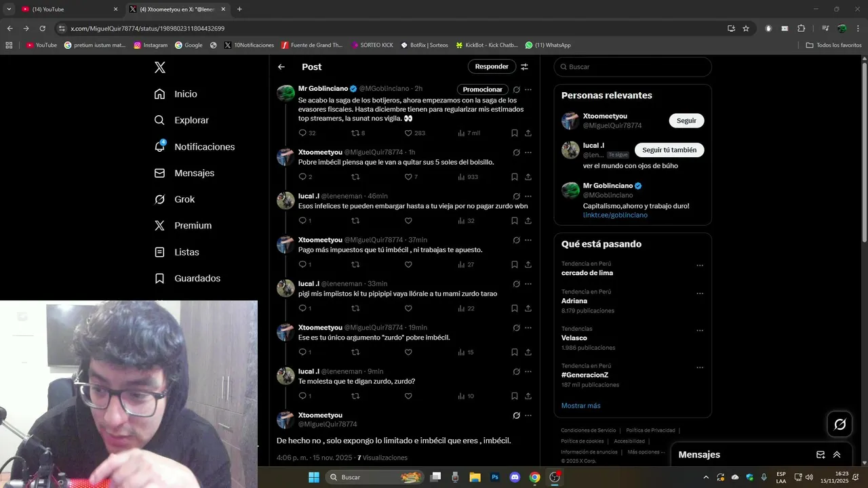Open options for Velasco trend
Viewport: 868px width, 488px height.
click(x=700, y=331)
